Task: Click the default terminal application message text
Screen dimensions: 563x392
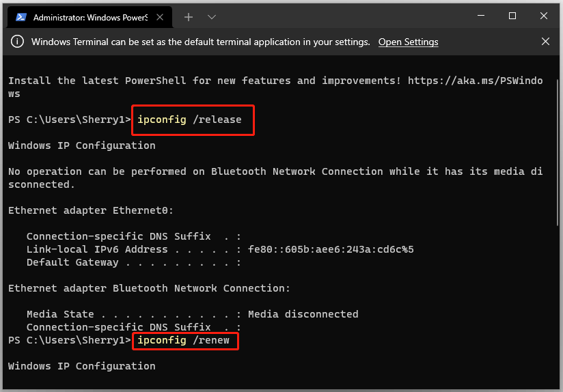Action: [200, 42]
